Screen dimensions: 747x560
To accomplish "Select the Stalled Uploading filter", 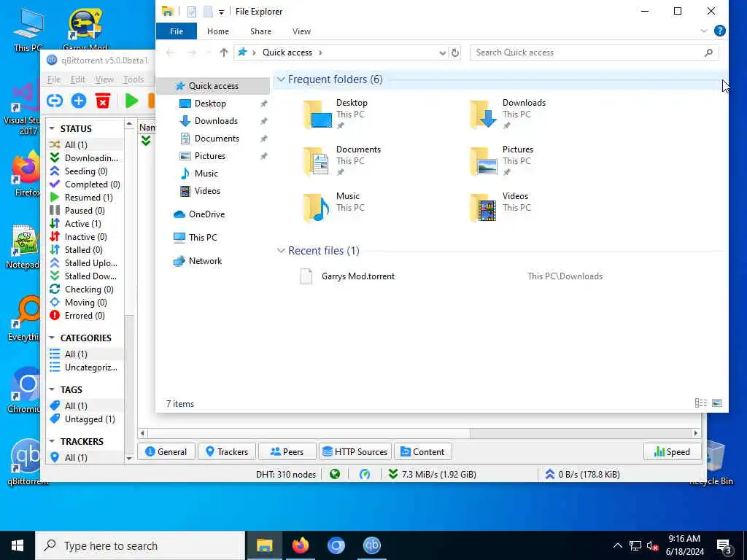I will (x=84, y=262).
